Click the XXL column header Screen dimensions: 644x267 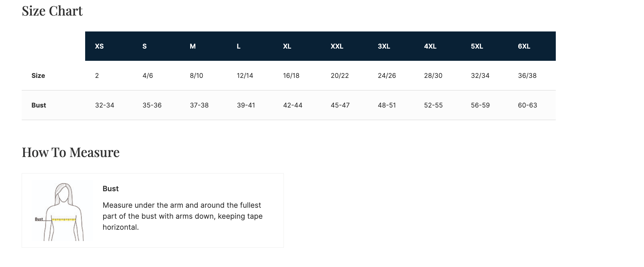(x=337, y=46)
